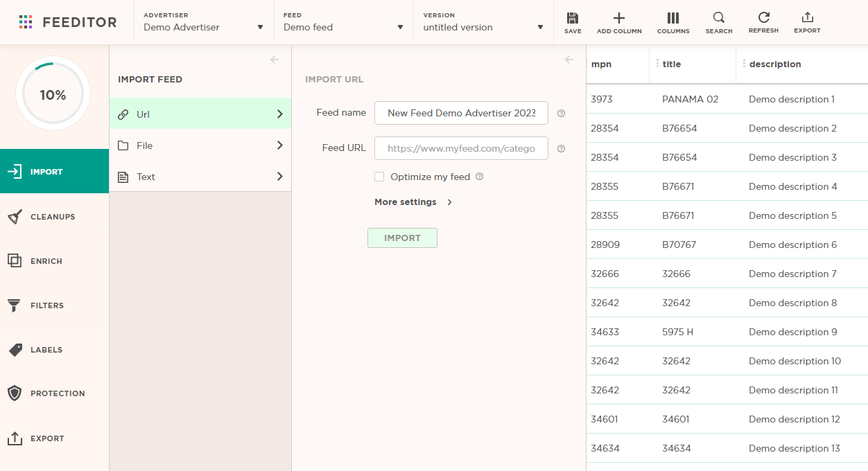Click the document icon beside Text

tap(123, 177)
